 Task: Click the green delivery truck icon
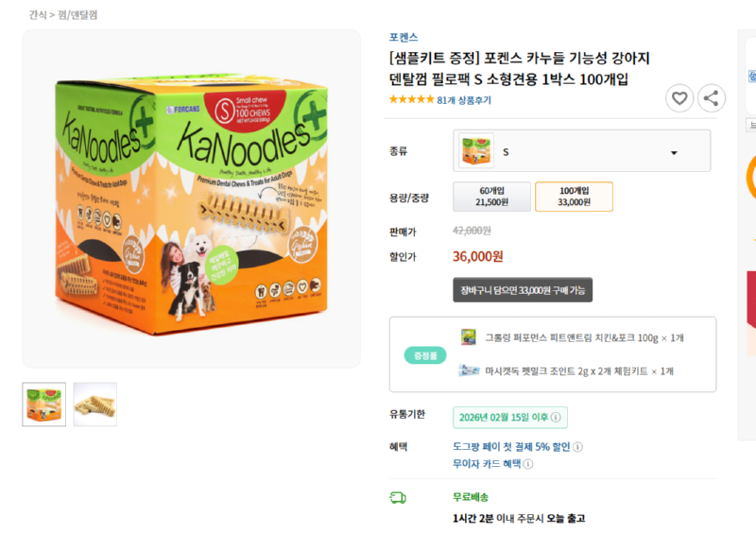click(398, 497)
